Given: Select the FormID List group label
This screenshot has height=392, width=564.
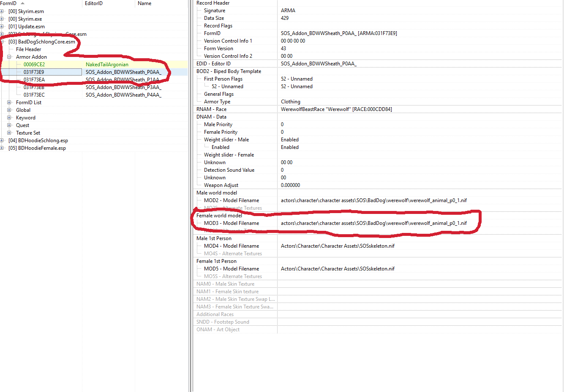Looking at the screenshot, I should [29, 103].
